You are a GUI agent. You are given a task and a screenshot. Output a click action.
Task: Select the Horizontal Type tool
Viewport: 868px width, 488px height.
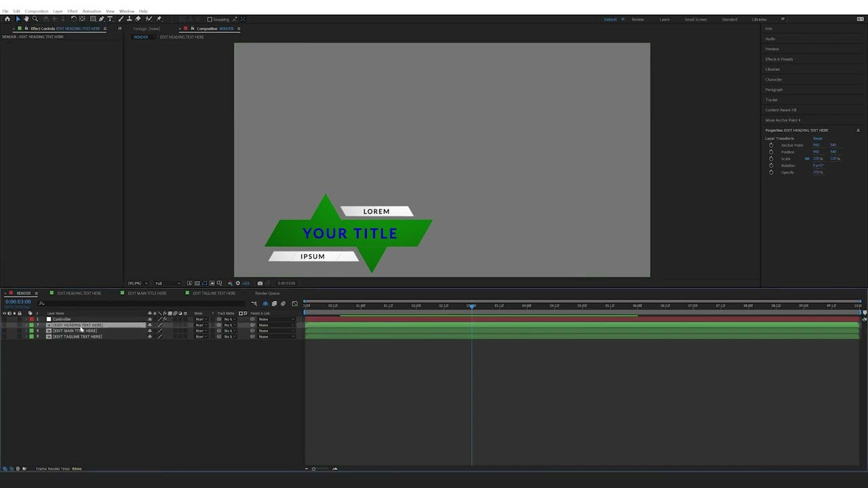(x=111, y=19)
